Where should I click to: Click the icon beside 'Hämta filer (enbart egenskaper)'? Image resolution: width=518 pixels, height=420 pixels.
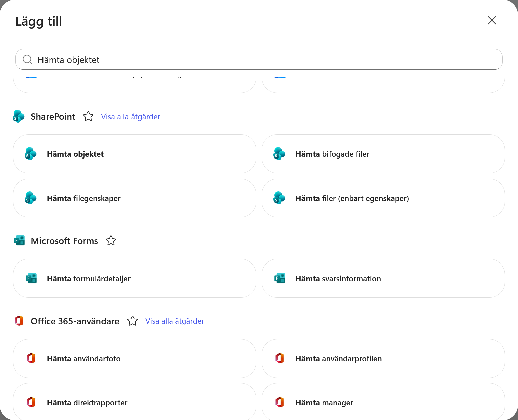[x=279, y=198]
